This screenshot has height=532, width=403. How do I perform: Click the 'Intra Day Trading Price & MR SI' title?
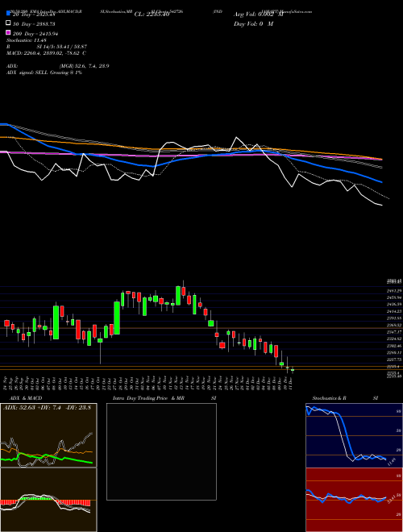click(x=164, y=398)
